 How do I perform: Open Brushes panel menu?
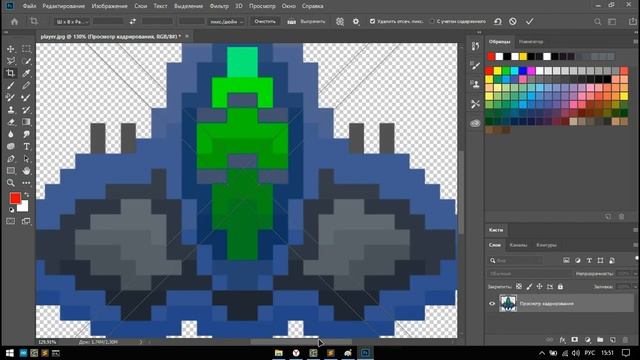(x=636, y=230)
